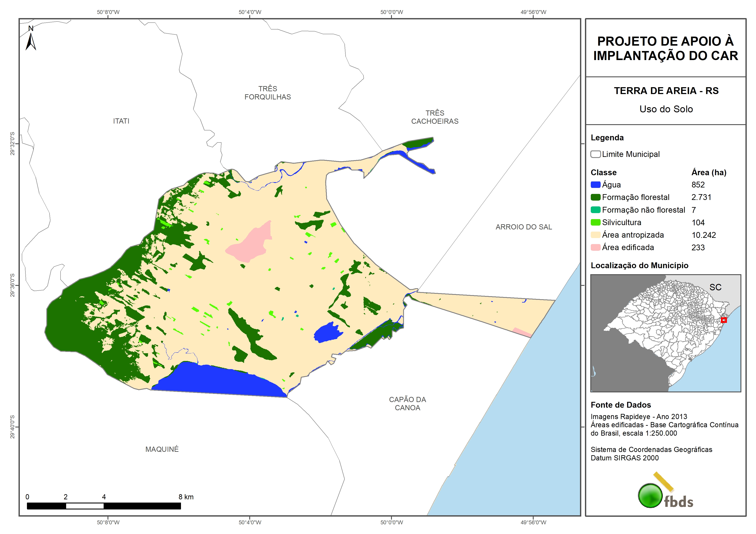Click the Limite Municipal legend symbol
This screenshot has width=756, height=534.
(x=595, y=154)
